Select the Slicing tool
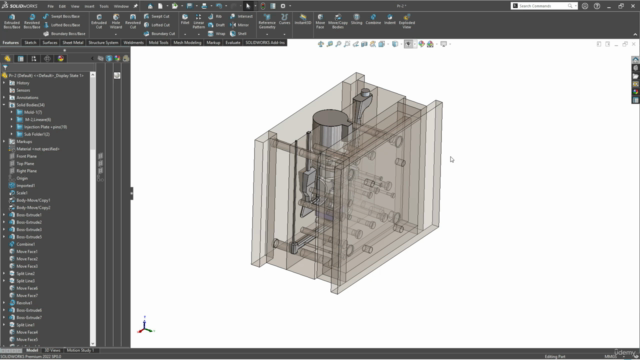 (356, 20)
